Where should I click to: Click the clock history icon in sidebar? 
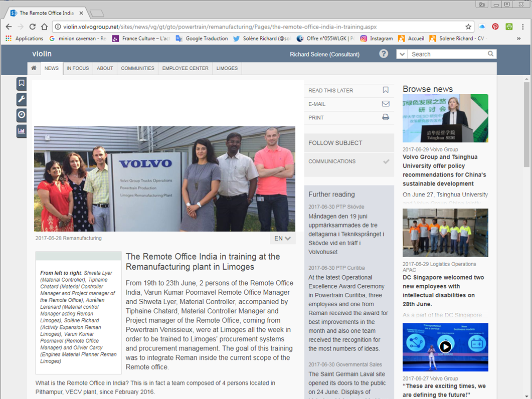[x=22, y=115]
